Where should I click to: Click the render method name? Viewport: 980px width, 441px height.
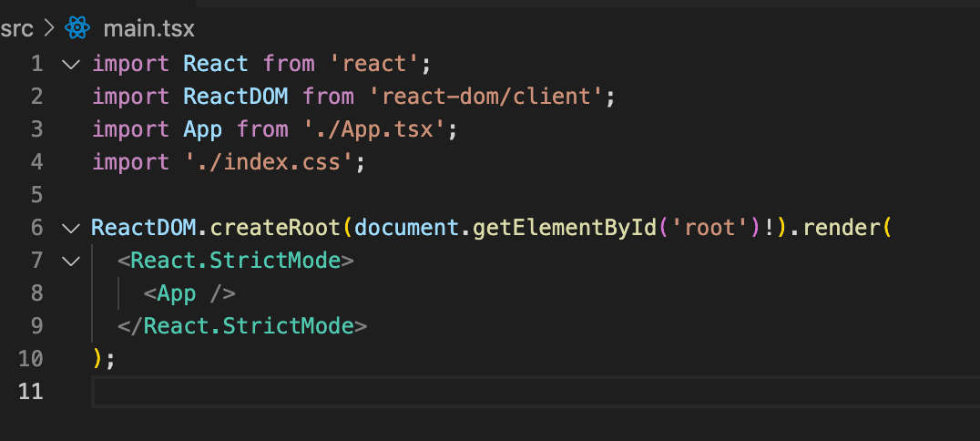pyautogui.click(x=842, y=228)
